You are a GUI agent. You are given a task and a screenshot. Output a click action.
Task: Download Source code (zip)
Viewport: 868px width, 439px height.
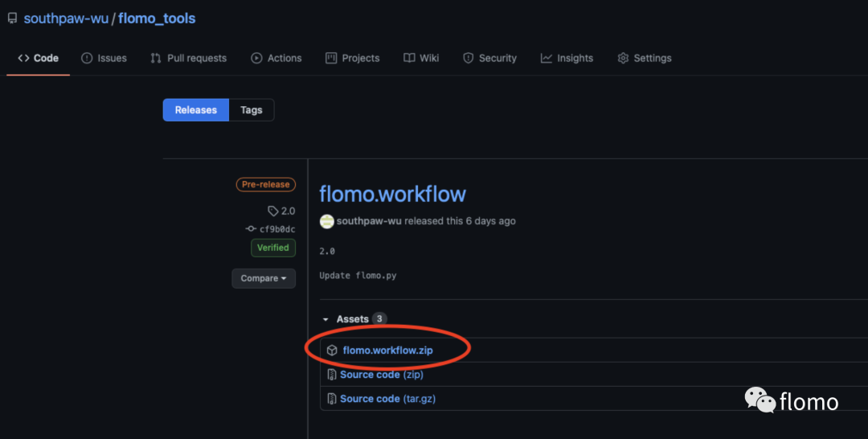(382, 375)
